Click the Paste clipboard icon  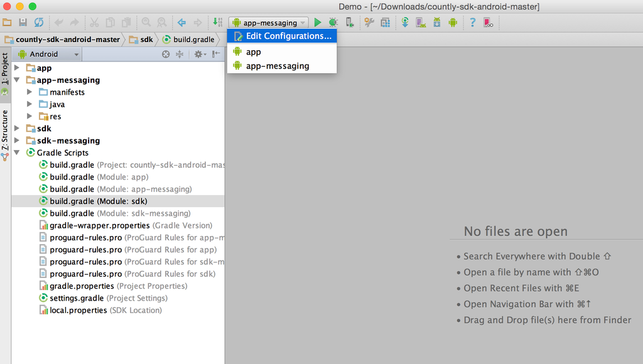(x=126, y=23)
